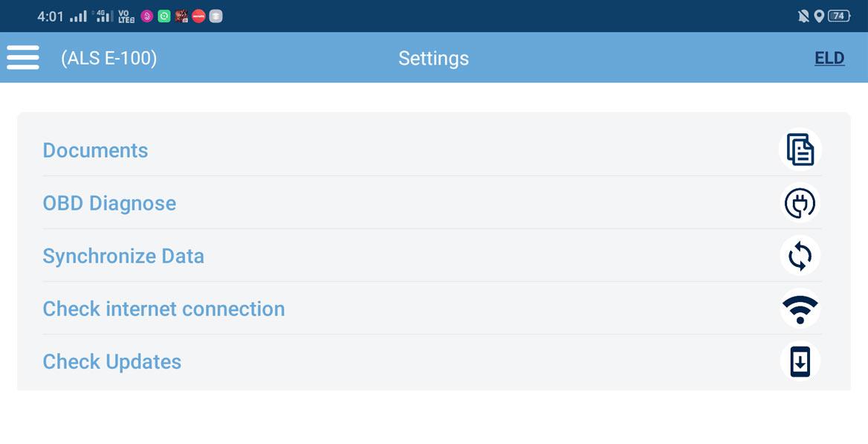Tap the green notification app icon
The height and width of the screenshot is (444, 868).
coord(164,16)
